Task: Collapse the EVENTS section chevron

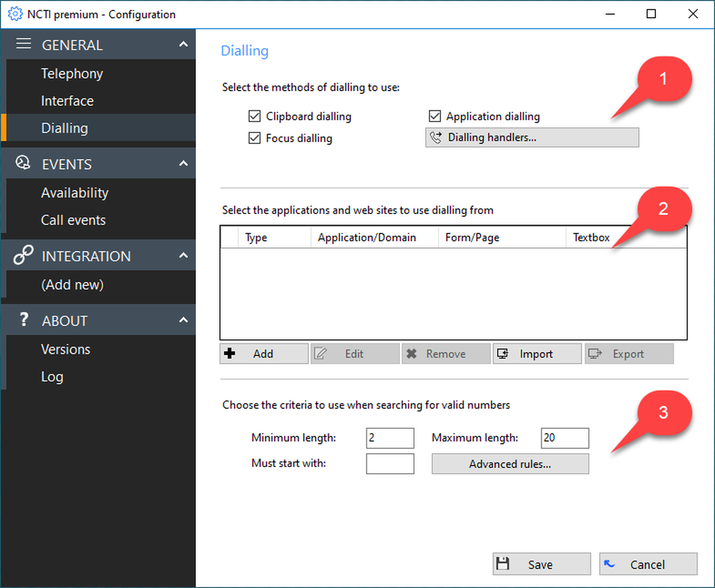Action: 183,164
